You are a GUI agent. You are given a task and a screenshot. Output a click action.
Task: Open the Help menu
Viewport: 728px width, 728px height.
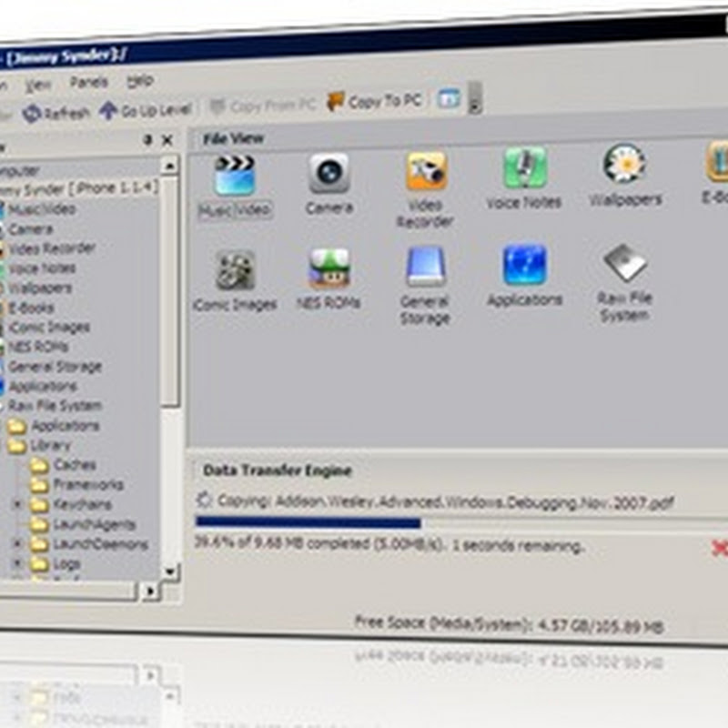tap(140, 81)
